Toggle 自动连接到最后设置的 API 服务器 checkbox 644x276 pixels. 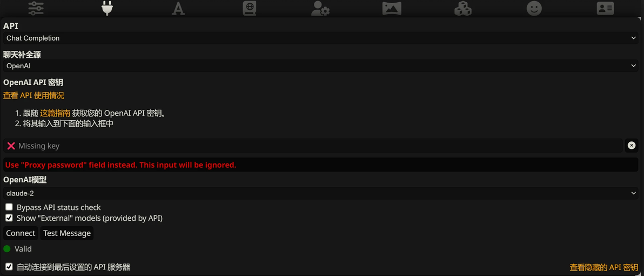(x=9, y=267)
